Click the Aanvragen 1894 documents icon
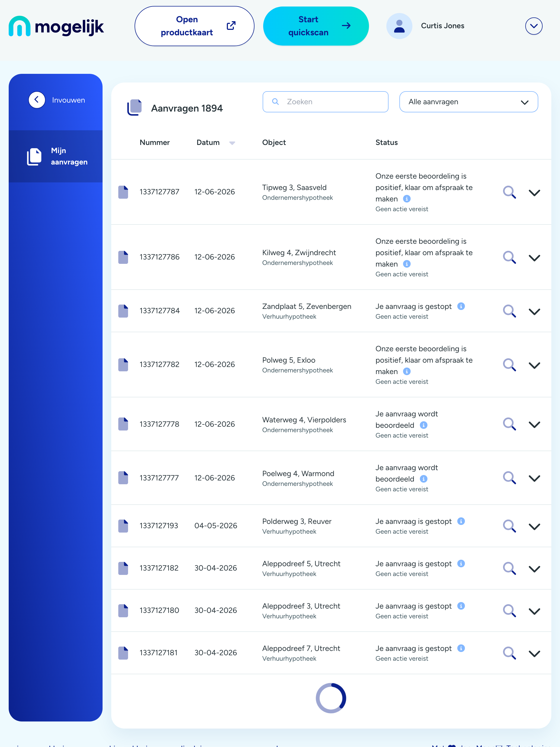Screen dimensions: 560x747 [134, 108]
